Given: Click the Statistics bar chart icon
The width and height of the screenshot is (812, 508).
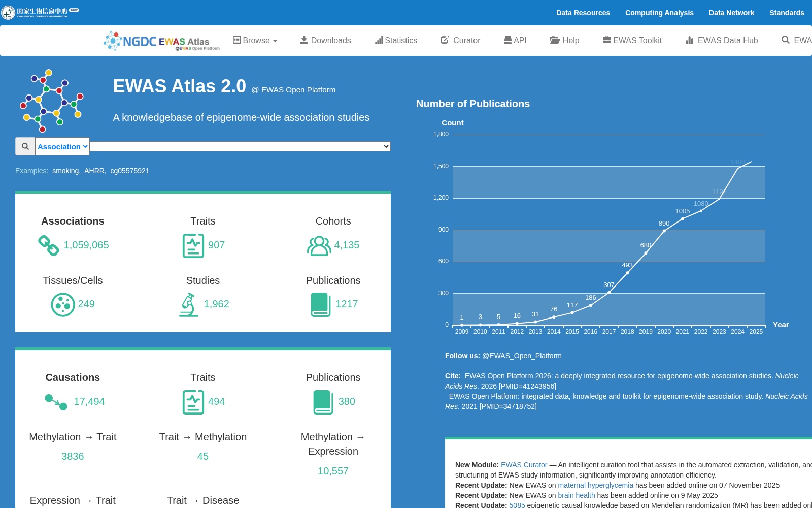Looking at the screenshot, I should pyautogui.click(x=379, y=40).
